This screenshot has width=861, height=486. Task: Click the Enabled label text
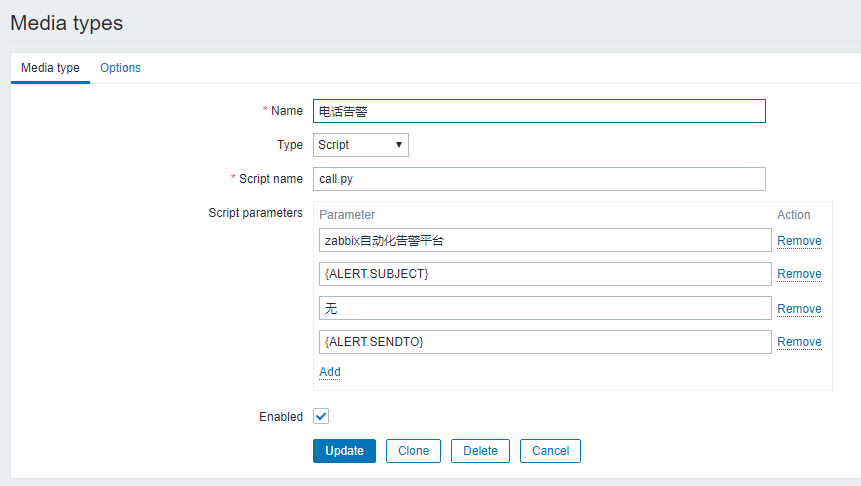tap(280, 417)
